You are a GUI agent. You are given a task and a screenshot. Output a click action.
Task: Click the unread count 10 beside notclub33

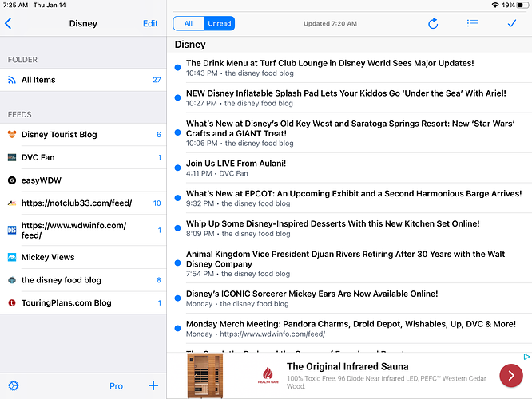coord(157,203)
